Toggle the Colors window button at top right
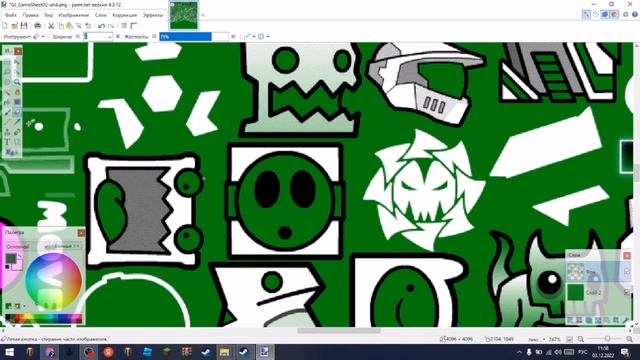 coord(614,14)
